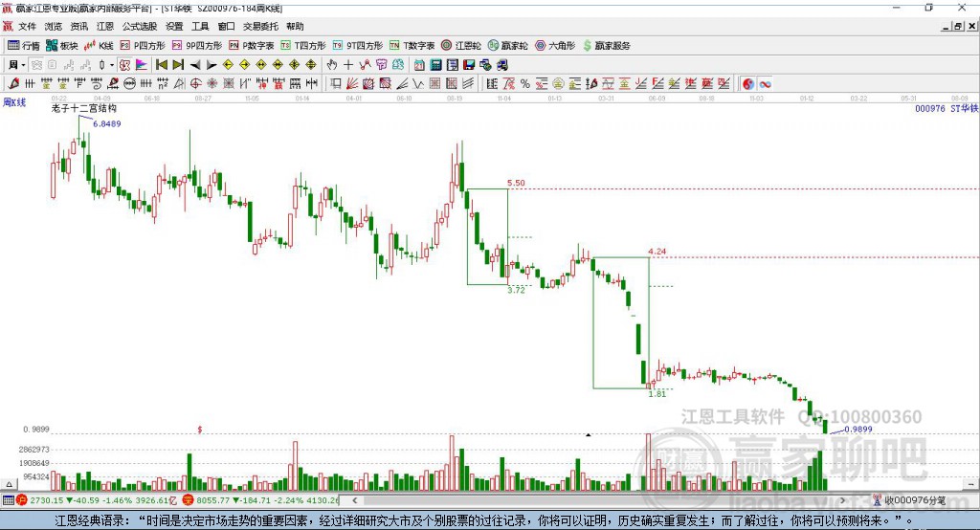Screen dimensions: 980x530
Task: Open the P数字表 tool
Action: (252, 46)
